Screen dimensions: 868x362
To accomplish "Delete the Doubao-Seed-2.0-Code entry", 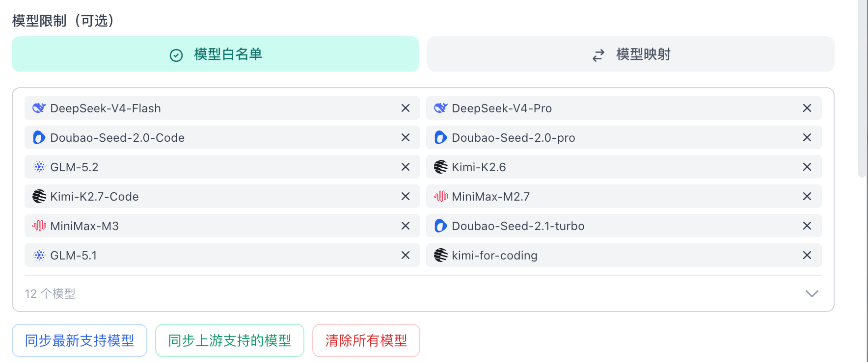I will (x=406, y=137).
